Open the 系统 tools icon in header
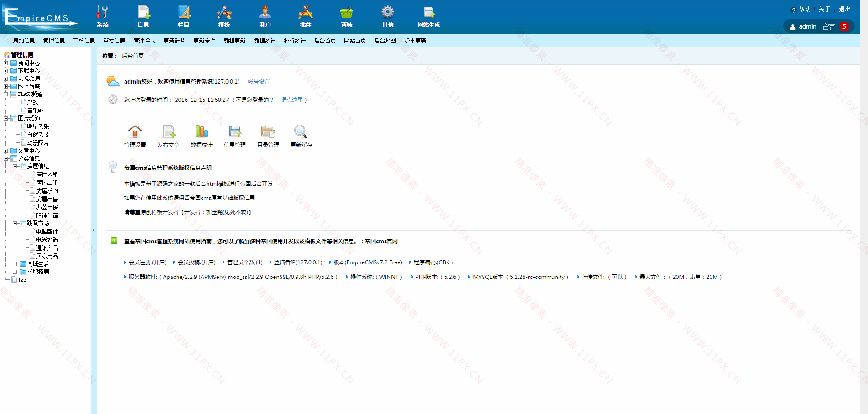Image resolution: width=868 pixels, height=414 pixels. pyautogui.click(x=103, y=12)
